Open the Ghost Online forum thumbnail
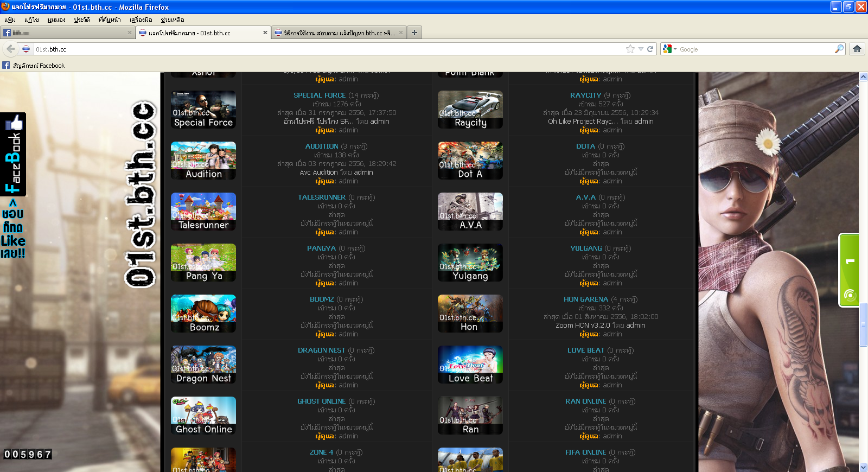Screen dimensions: 868x472 [x=203, y=416]
